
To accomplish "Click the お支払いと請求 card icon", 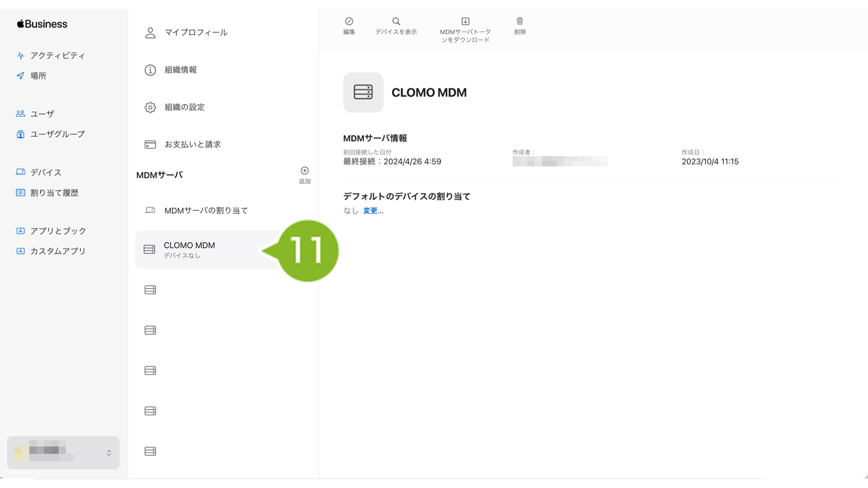I will click(x=150, y=144).
